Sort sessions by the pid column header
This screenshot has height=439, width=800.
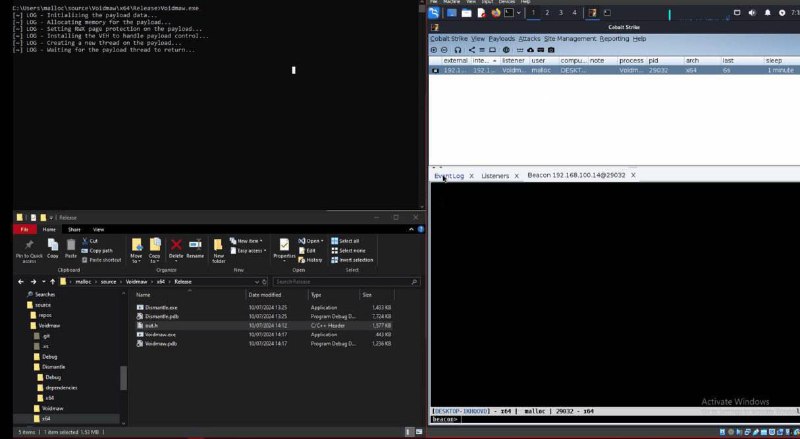click(665, 61)
